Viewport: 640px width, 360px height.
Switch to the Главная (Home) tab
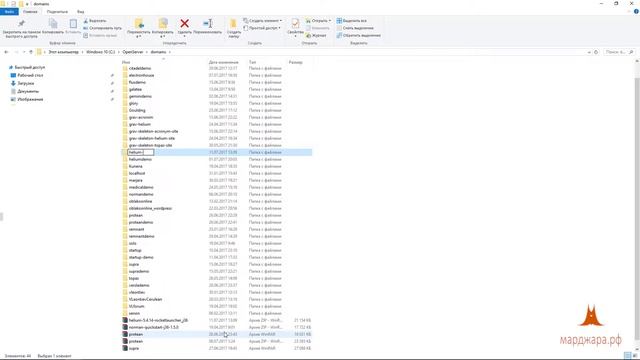click(x=30, y=11)
